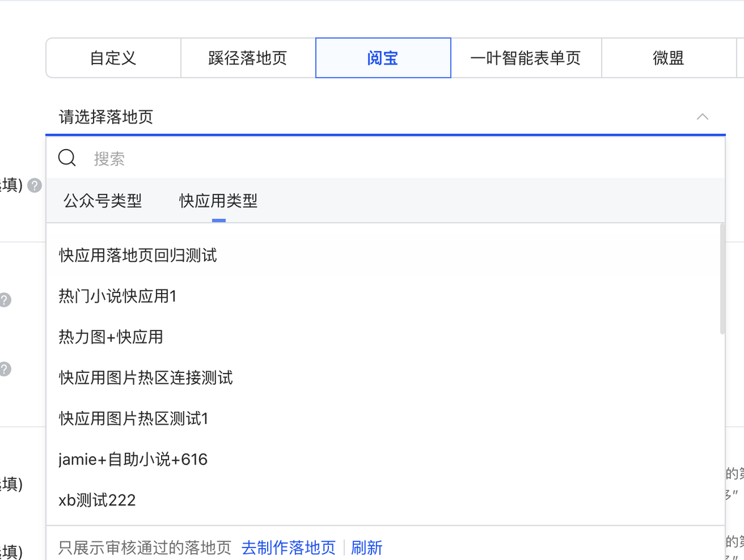Switch to the 自定义 tab

coord(114,58)
